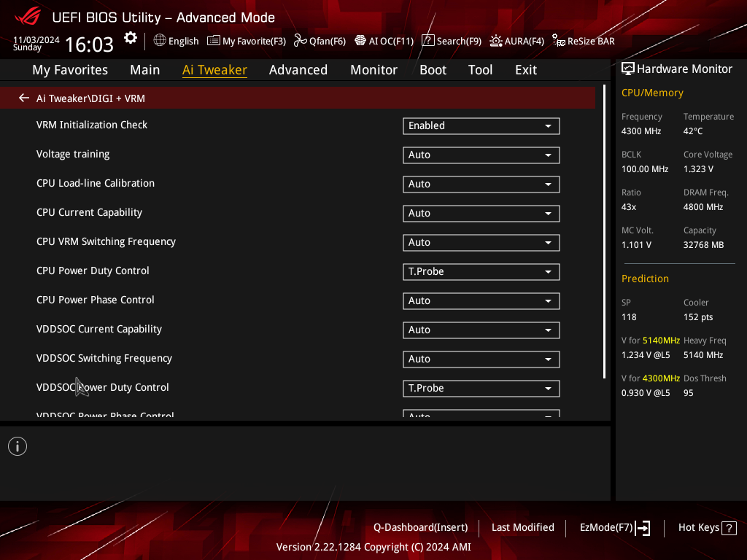
Task: Click the 1.323 V core voltage value
Action: (x=698, y=169)
